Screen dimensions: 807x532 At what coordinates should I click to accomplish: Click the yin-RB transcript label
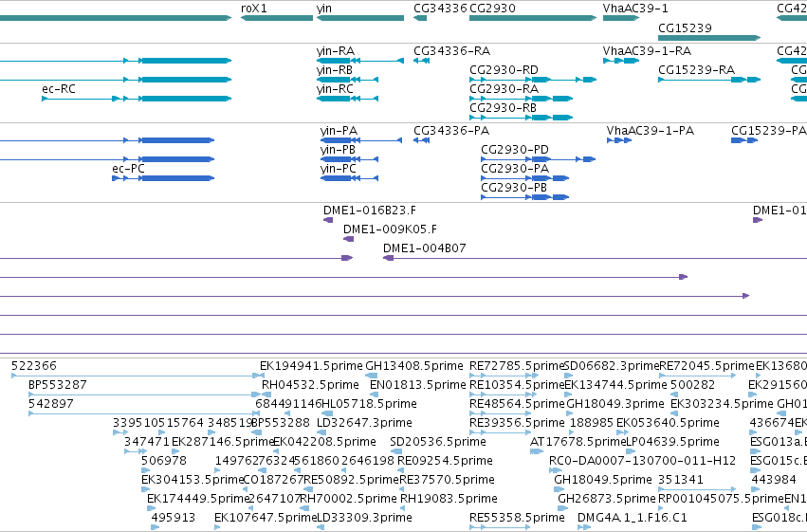[335, 70]
